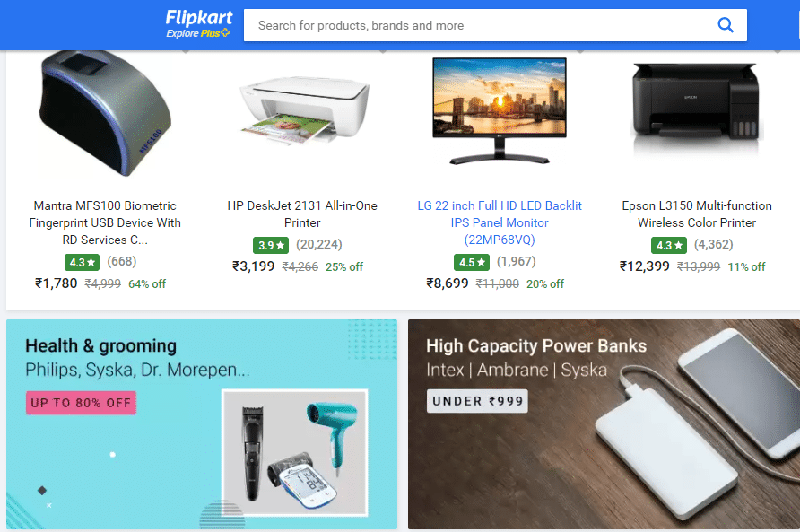The image size is (800, 532).
Task: Open the High Capacity Power Banks banner
Action: (604, 424)
